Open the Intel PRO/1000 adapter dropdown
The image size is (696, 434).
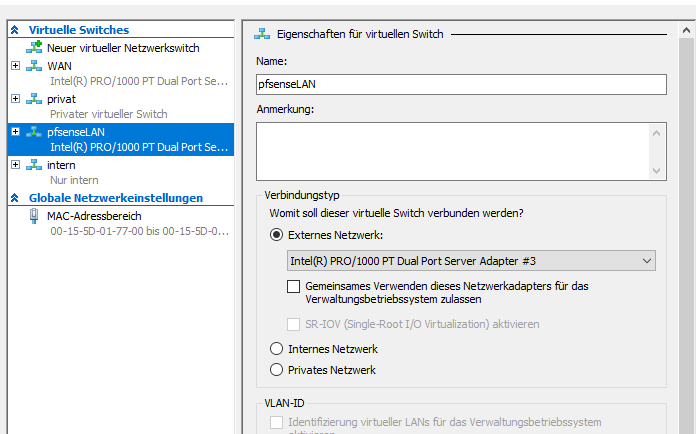point(648,261)
